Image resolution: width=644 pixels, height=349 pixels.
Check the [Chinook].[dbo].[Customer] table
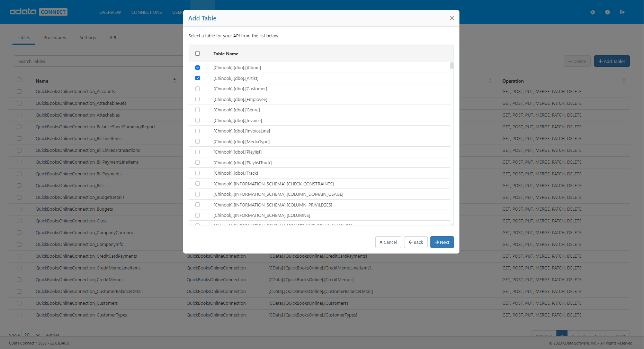198,89
